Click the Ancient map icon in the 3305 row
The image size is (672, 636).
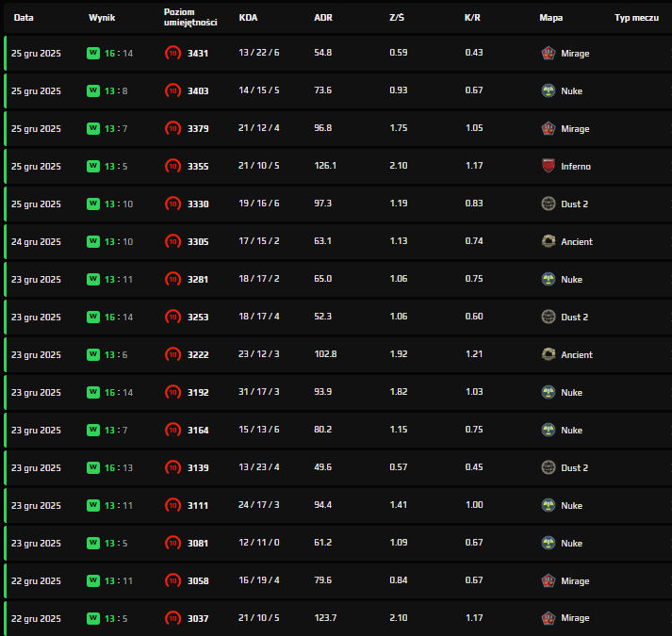tap(549, 242)
